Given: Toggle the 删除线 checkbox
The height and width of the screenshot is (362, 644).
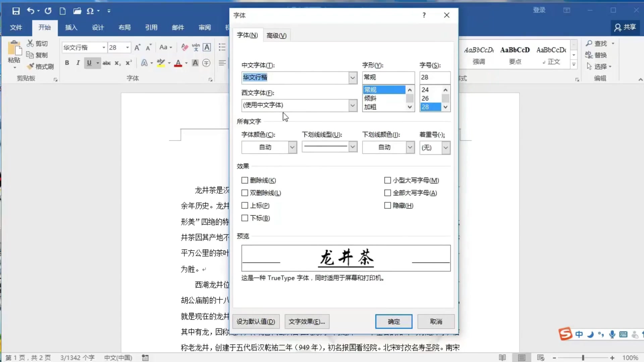Looking at the screenshot, I should [x=245, y=180].
